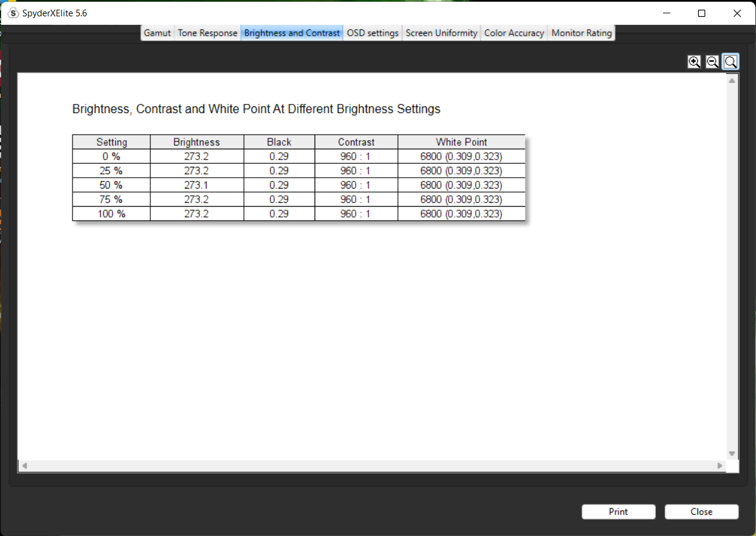This screenshot has height=536, width=756.
Task: Click the SpyderXElite app icon in title bar
Action: click(13, 13)
